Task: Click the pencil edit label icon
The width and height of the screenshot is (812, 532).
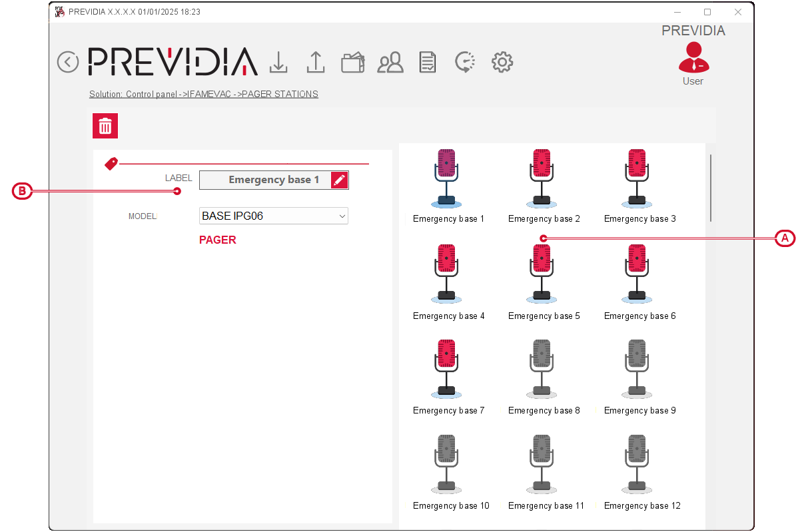Action: tap(339, 180)
